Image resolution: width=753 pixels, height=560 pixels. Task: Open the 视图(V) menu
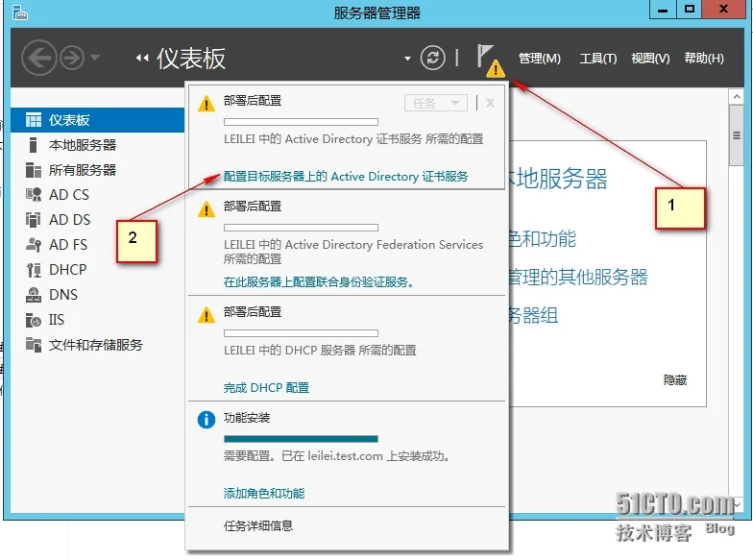click(x=650, y=58)
